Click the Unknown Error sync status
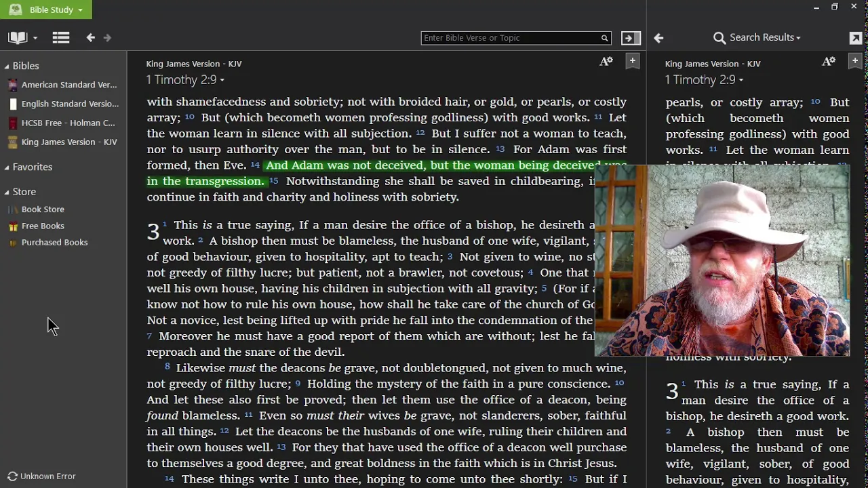Image resolution: width=868 pixels, height=488 pixels. coord(41,476)
